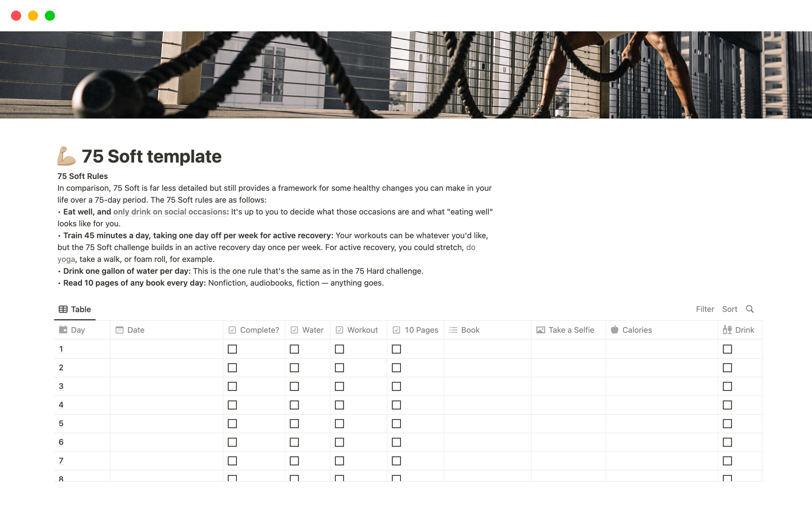Mark the Drink checkbox on day 5
Screen dimensions: 812x508
point(727,424)
